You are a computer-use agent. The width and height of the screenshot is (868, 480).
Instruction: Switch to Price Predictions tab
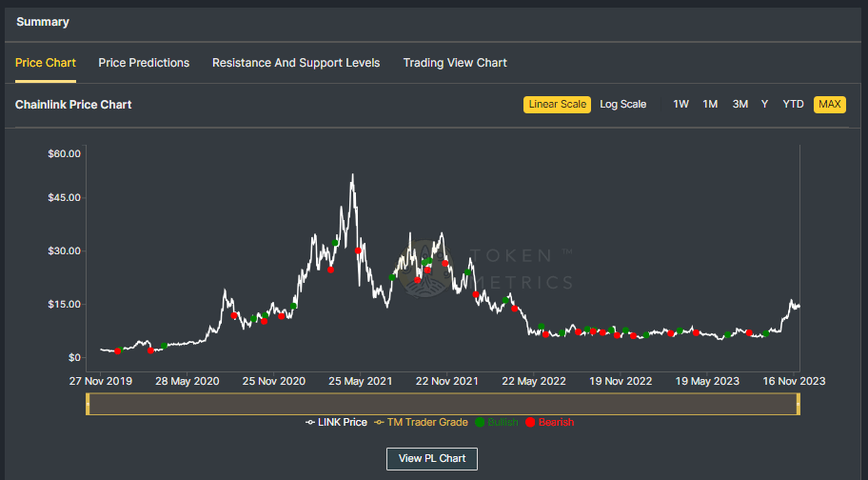coord(144,63)
